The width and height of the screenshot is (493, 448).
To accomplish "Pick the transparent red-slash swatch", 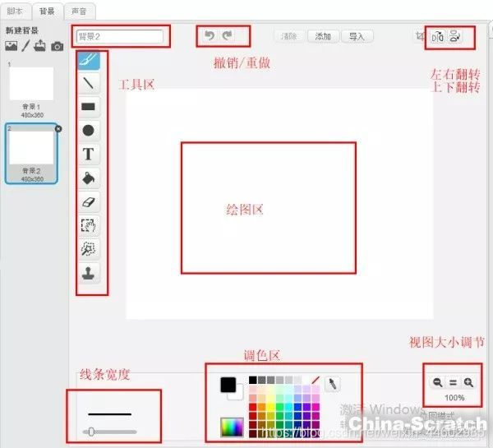I will coord(316,380).
